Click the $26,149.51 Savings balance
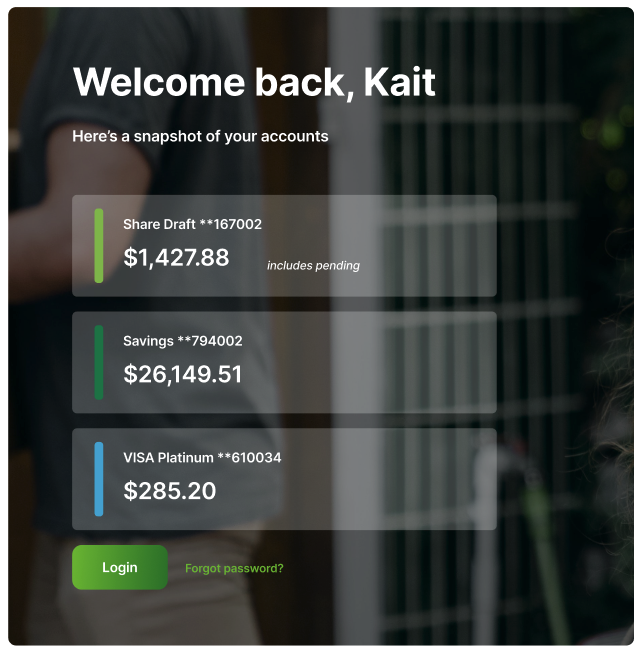Screen dimensions: 644x655 pyautogui.click(x=183, y=374)
